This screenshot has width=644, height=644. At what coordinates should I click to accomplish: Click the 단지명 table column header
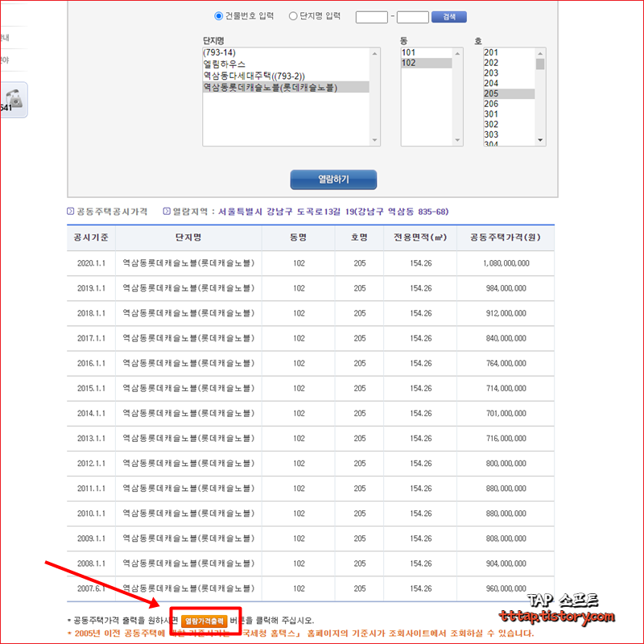(x=188, y=237)
